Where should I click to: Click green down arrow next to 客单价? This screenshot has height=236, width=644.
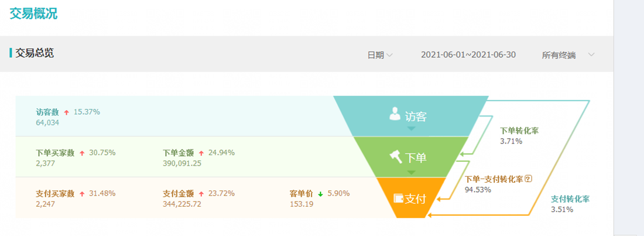321,194
